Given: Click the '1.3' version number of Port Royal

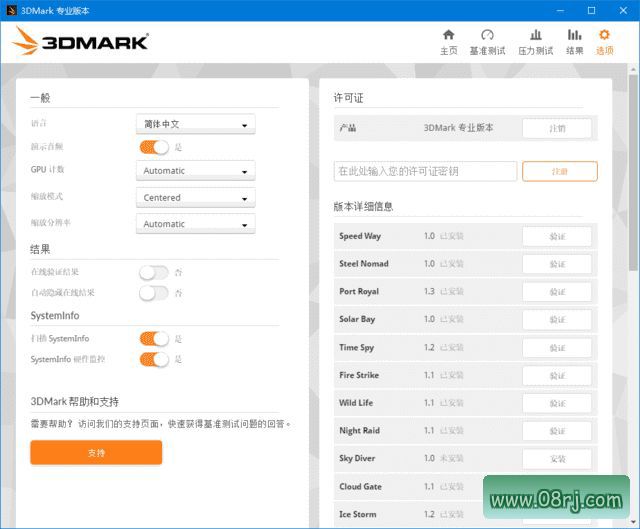Looking at the screenshot, I should [429, 291].
